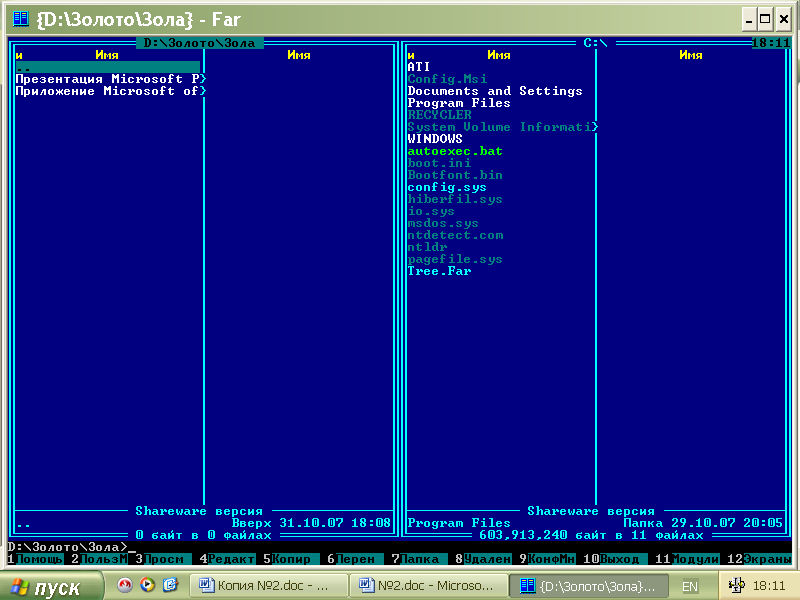Click the 6 Перен move key
The width and height of the screenshot is (800, 600).
coord(356,559)
